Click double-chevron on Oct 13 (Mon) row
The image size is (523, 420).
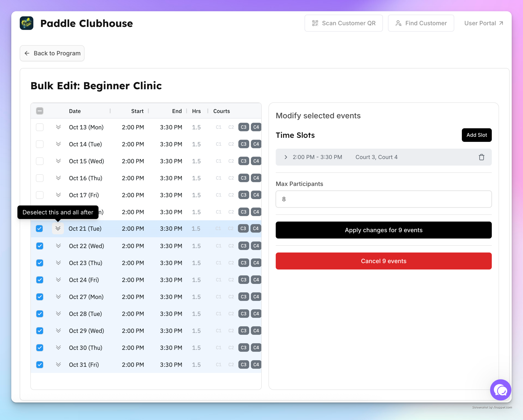click(x=58, y=127)
